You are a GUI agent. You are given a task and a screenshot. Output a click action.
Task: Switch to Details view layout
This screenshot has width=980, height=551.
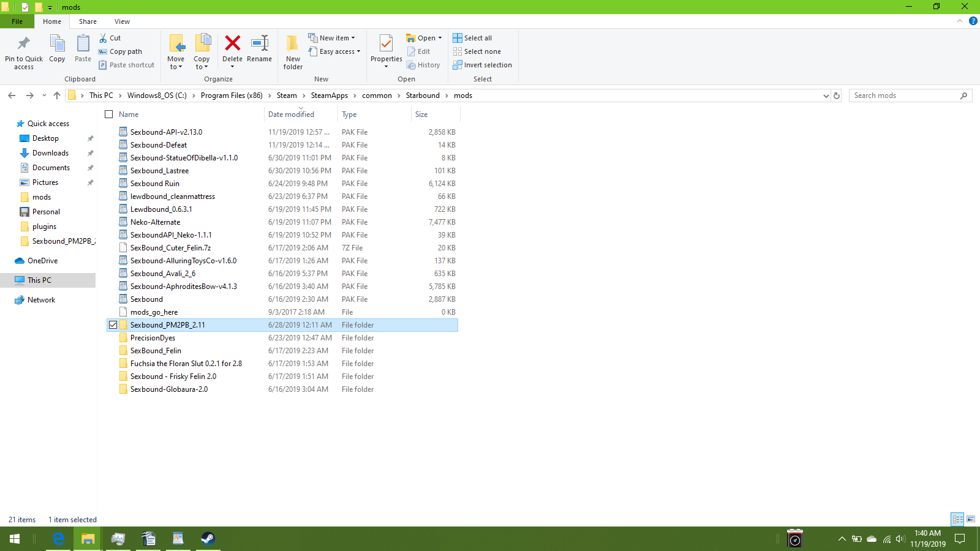pos(957,519)
